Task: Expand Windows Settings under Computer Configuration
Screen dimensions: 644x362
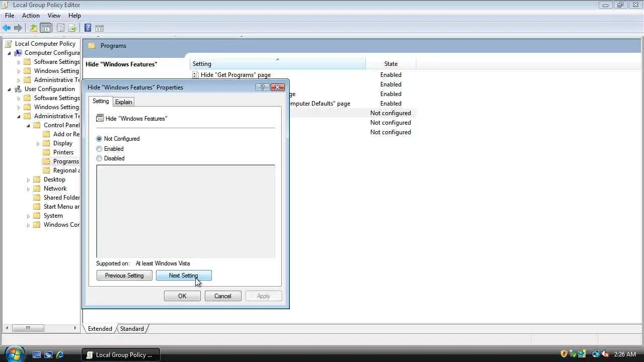Action: click(19, 71)
